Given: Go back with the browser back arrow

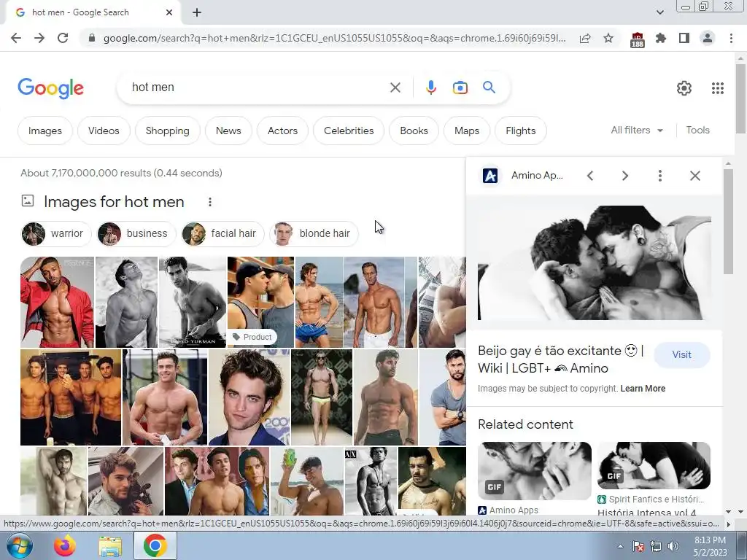Looking at the screenshot, I should 16,38.
